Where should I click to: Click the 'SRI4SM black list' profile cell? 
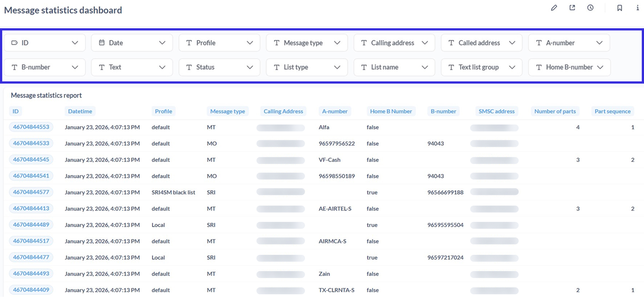point(173,192)
